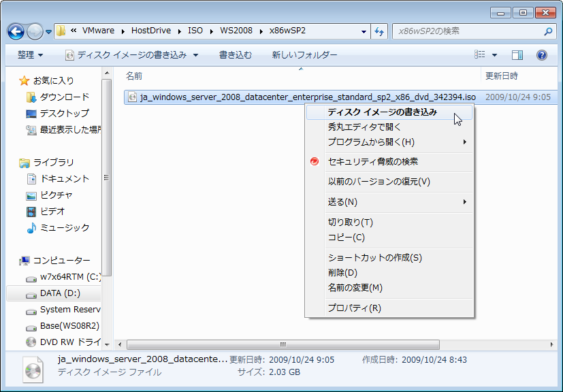Expand the プログラムから開く(H) submenu
The width and height of the screenshot is (563, 392).
(x=389, y=142)
